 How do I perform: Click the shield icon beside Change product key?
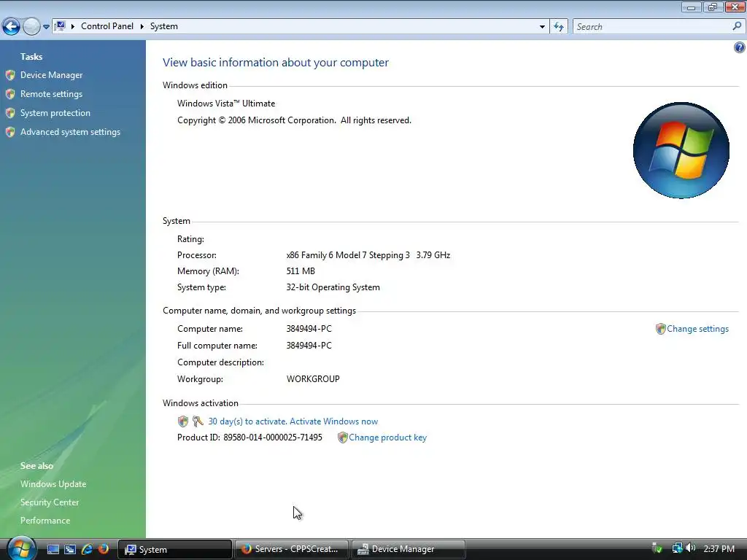click(x=342, y=437)
